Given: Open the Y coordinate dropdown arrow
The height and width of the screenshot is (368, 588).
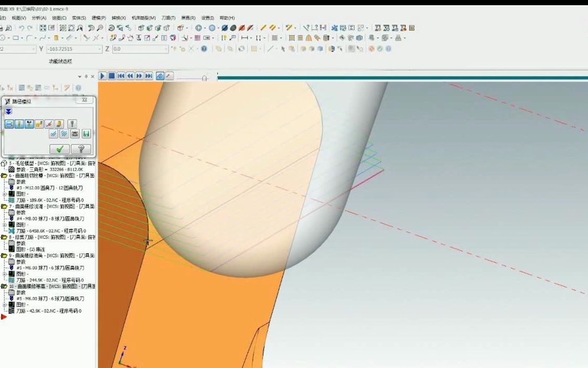Looking at the screenshot, I should coord(100,49).
